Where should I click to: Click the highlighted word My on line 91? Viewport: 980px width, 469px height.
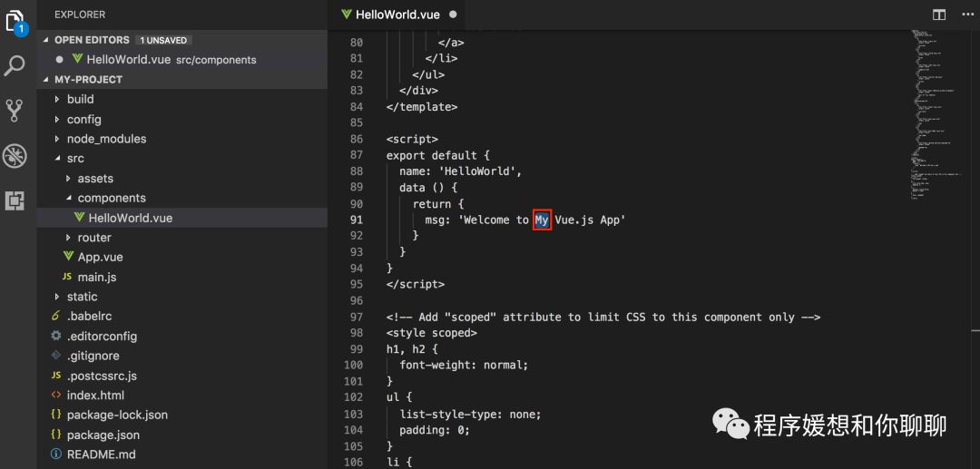542,220
